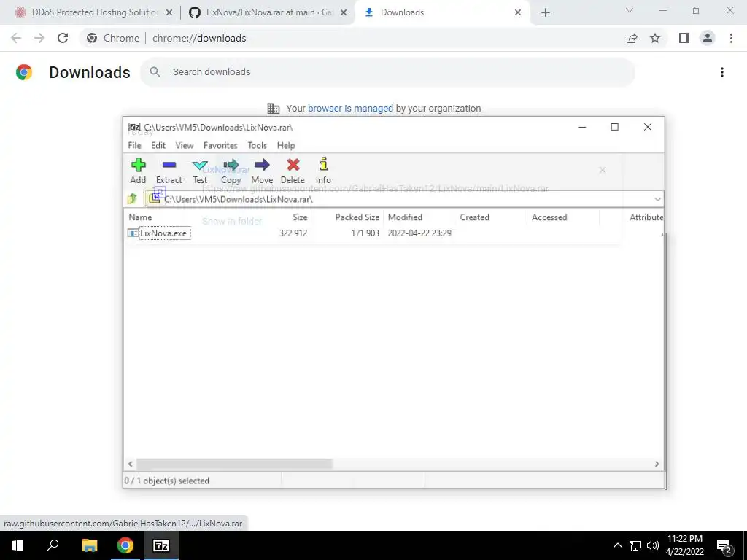The image size is (747, 560).
Task: Go up one folder level in 7-Zip
Action: point(133,198)
